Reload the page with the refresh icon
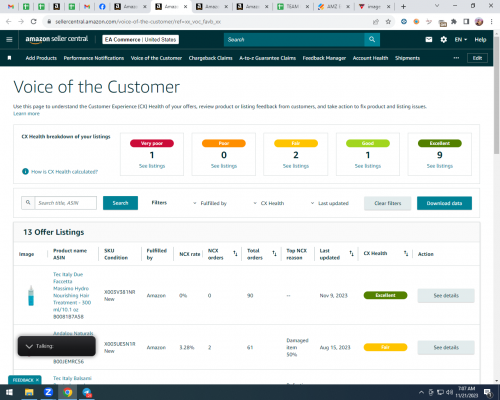The image size is (500, 400). pyautogui.click(x=33, y=22)
